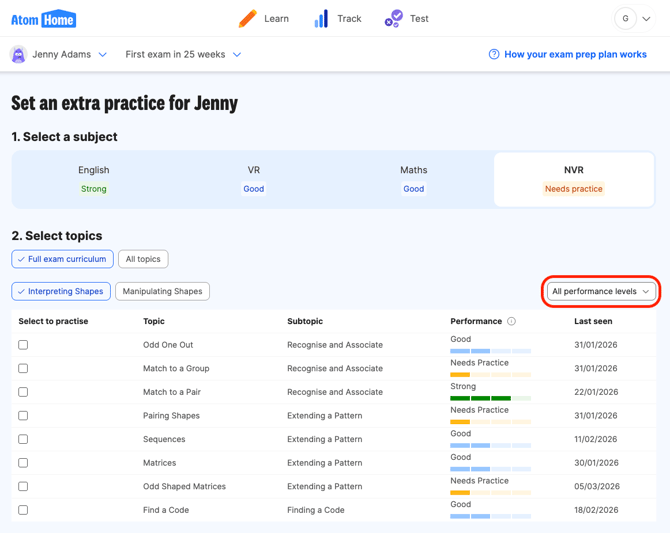Open the All performance levels dropdown

tap(600, 292)
